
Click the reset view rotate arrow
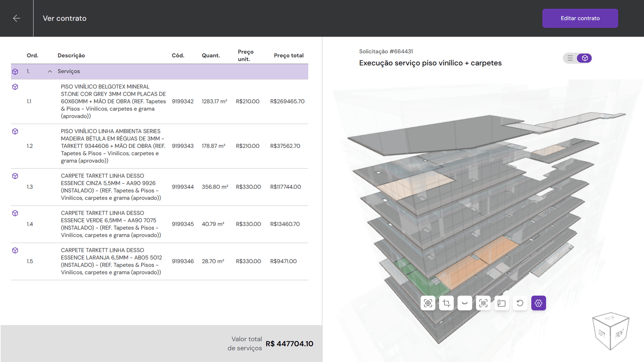pyautogui.click(x=520, y=303)
